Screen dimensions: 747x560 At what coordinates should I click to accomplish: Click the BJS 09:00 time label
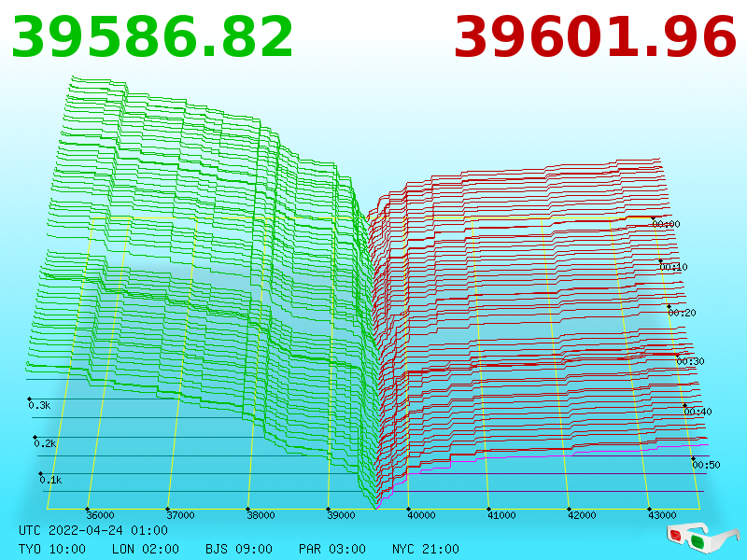239,549
